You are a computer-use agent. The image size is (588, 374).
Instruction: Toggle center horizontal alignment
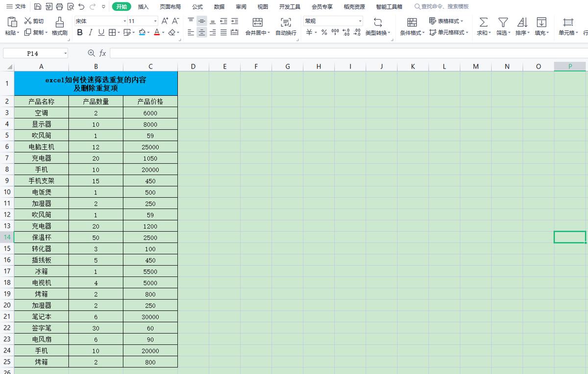[202, 32]
